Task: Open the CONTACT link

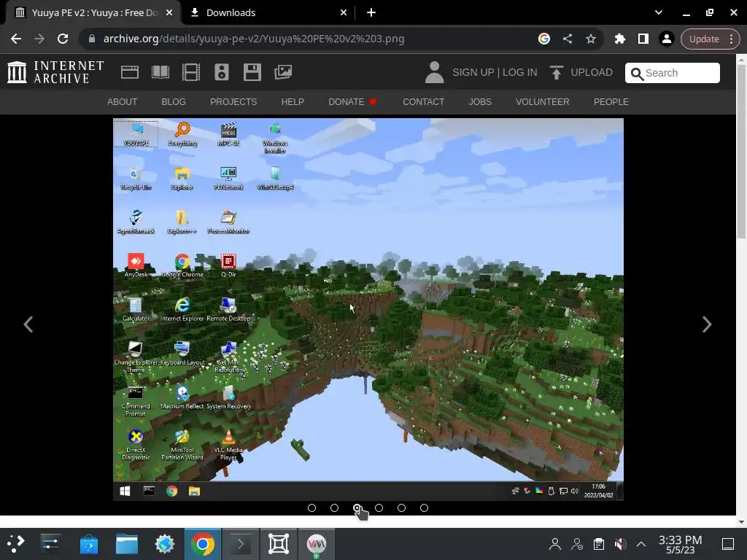Action: 424,102
